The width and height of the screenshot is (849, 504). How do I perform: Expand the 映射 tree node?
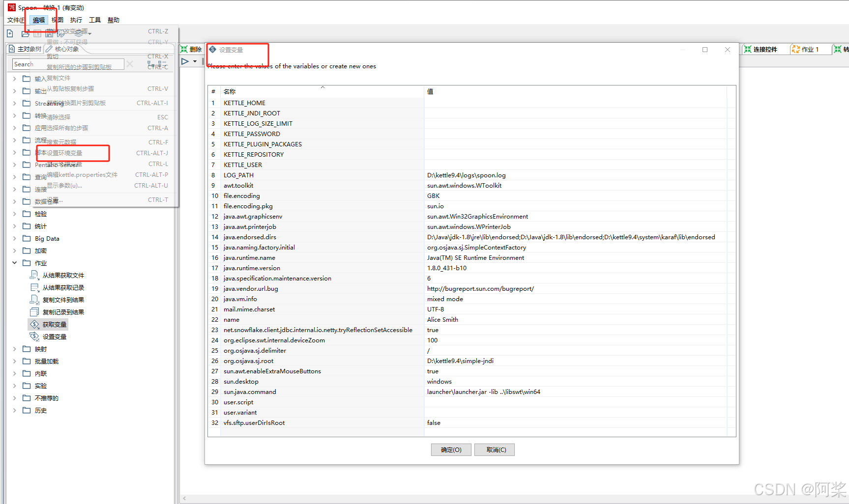(14, 349)
